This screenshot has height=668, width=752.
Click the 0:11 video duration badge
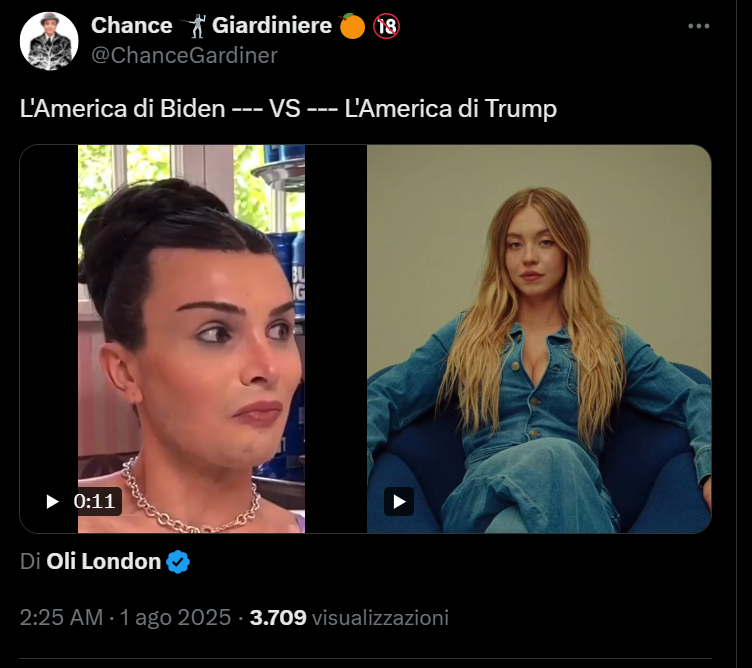95,501
